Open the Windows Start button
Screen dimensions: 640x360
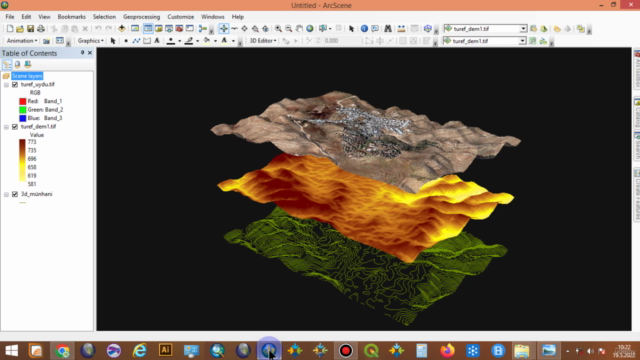click(11, 351)
